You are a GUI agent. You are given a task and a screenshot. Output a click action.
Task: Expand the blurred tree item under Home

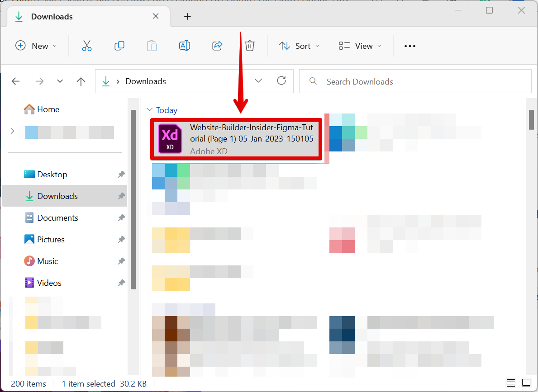tap(12, 131)
